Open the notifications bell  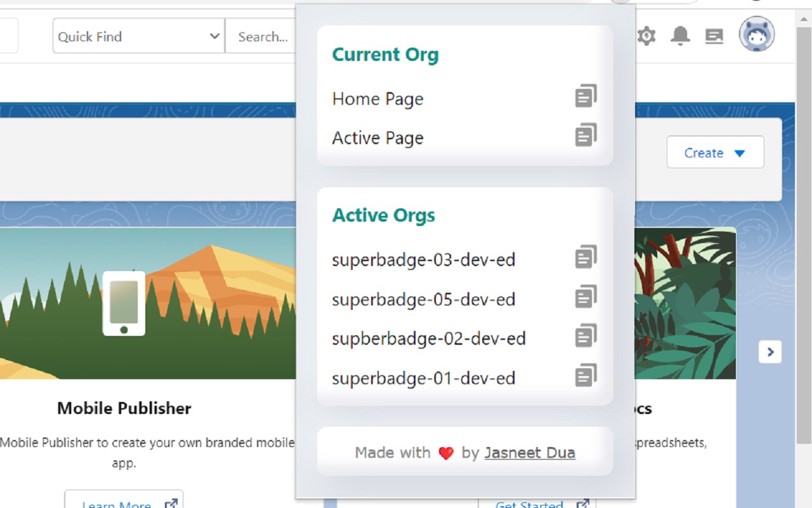[680, 36]
